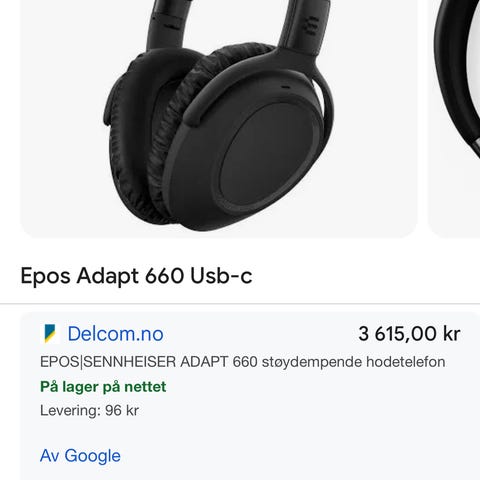The image size is (480, 480).
Task: Click the kr currency label beside price
Action: (x=452, y=334)
